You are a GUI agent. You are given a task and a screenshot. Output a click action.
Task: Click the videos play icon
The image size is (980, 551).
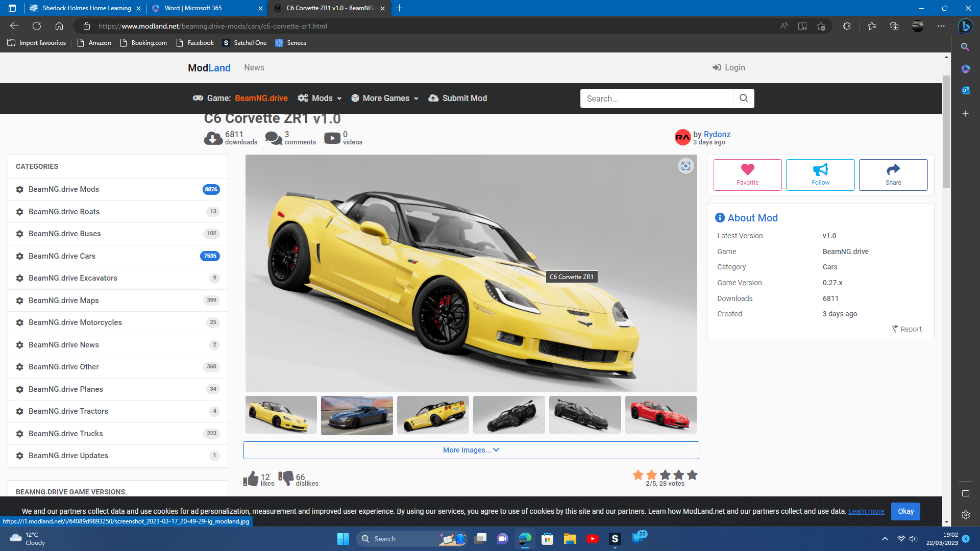pyautogui.click(x=332, y=138)
